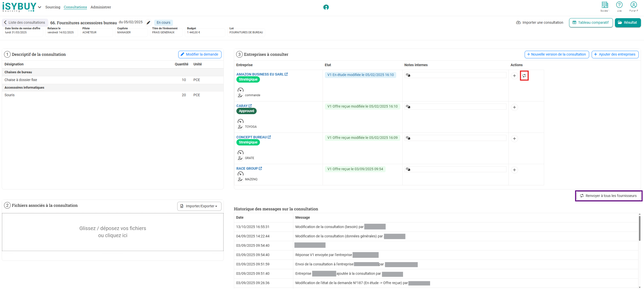Click Renvoyer à tous les fournisseurs
The height and width of the screenshot is (300, 644).
608,196
